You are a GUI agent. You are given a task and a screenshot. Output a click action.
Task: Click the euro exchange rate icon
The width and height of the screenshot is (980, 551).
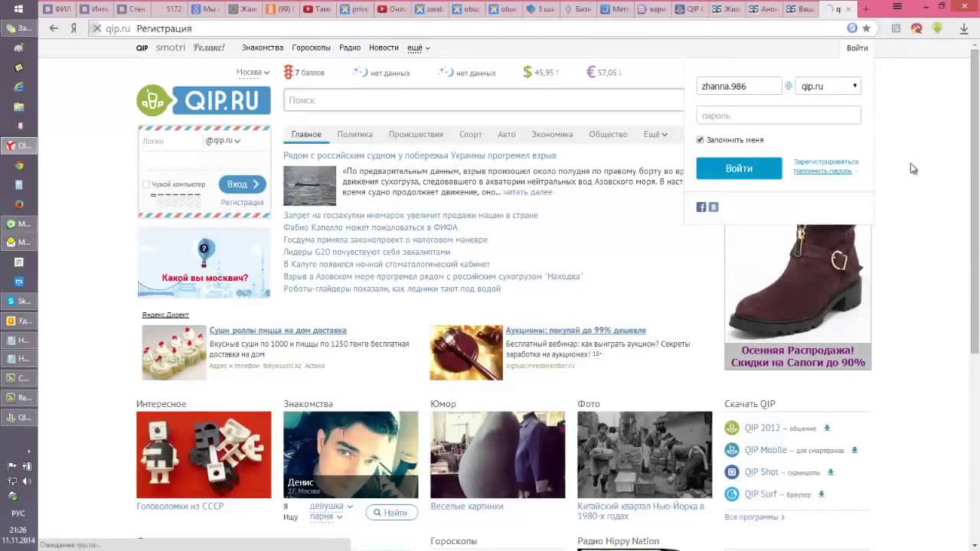click(x=591, y=72)
